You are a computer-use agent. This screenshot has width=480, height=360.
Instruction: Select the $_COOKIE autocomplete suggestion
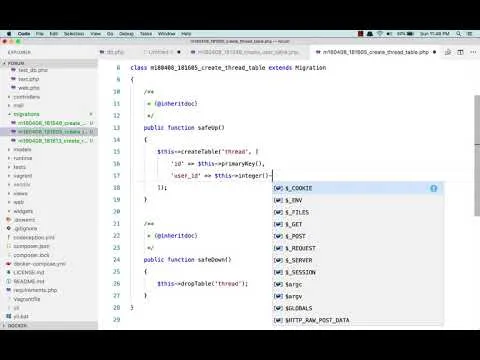point(358,188)
